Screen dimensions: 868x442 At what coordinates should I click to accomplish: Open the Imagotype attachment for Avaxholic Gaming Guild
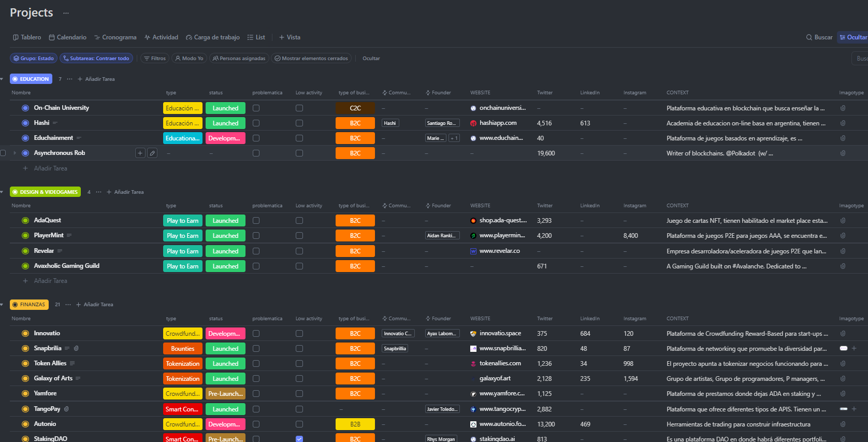pyautogui.click(x=843, y=266)
